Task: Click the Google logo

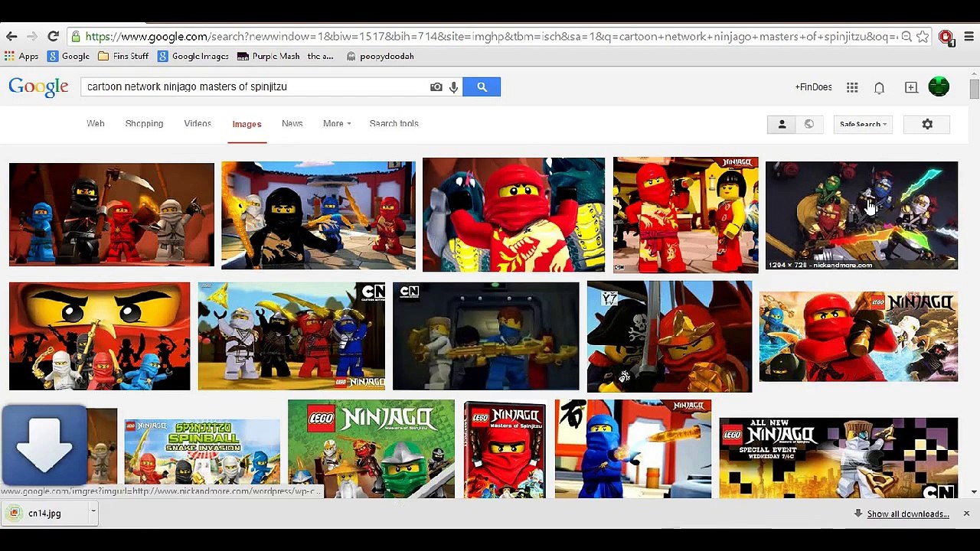Action: click(x=38, y=87)
